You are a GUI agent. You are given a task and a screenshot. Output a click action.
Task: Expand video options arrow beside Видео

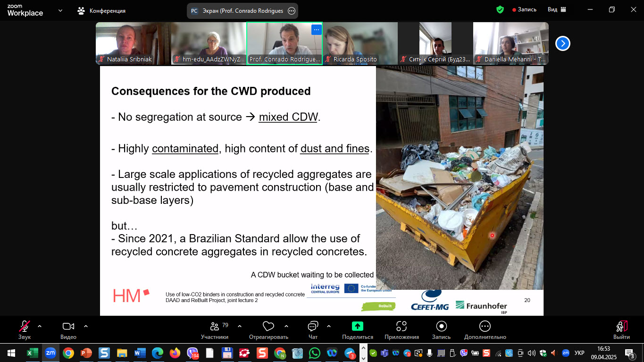click(x=86, y=326)
